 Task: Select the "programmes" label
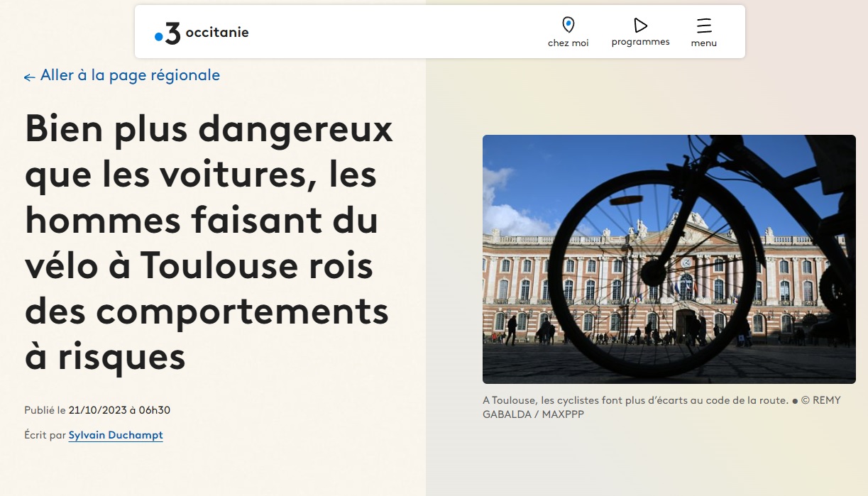[x=640, y=42]
